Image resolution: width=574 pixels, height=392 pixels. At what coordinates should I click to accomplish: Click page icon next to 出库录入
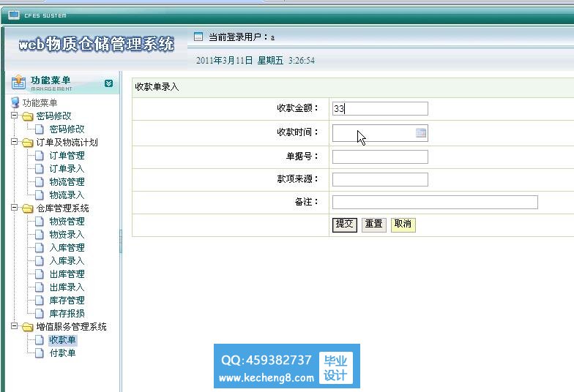click(40, 287)
